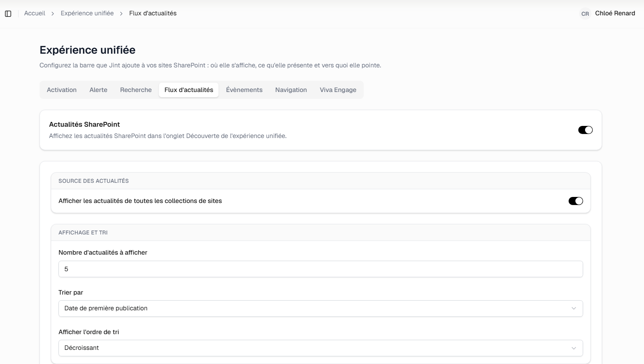
Task: Click the Nombre d'actualités à afficher label
Action: pos(103,253)
